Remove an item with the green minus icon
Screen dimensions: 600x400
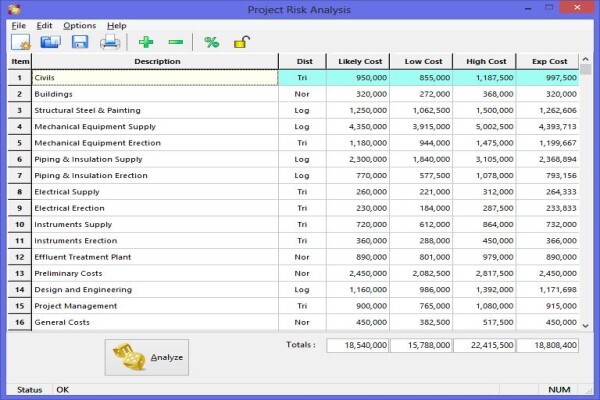(176, 42)
